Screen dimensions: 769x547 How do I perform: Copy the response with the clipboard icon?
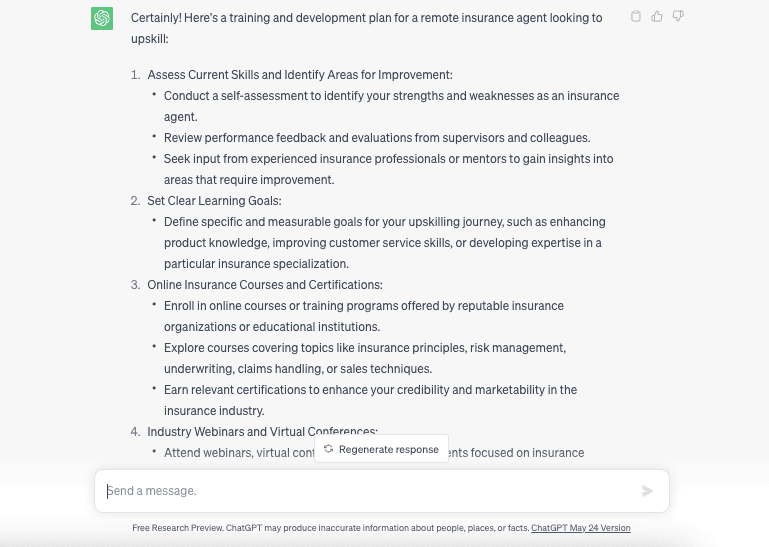pyautogui.click(x=636, y=17)
